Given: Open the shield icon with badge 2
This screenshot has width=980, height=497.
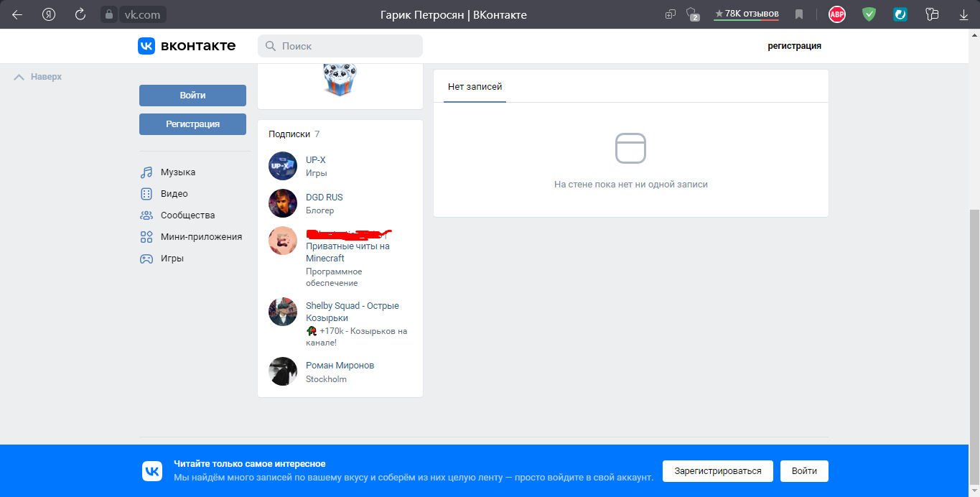Looking at the screenshot, I should coord(692,14).
